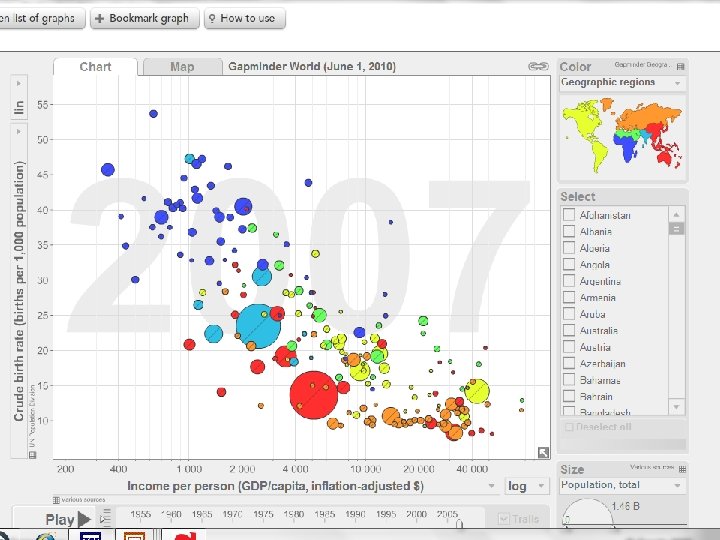Click the isolated blue bubble near birth rate 54
This screenshot has height=540, width=720.
[x=153, y=113]
